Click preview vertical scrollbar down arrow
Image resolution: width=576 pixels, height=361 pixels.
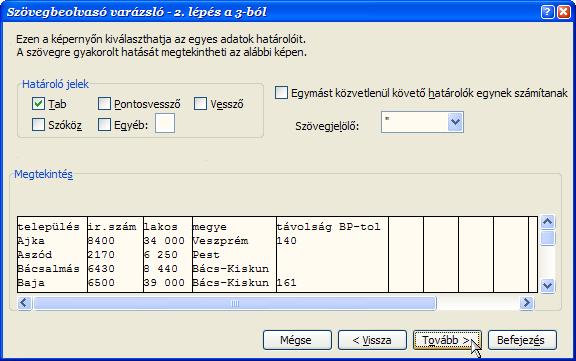(x=547, y=285)
